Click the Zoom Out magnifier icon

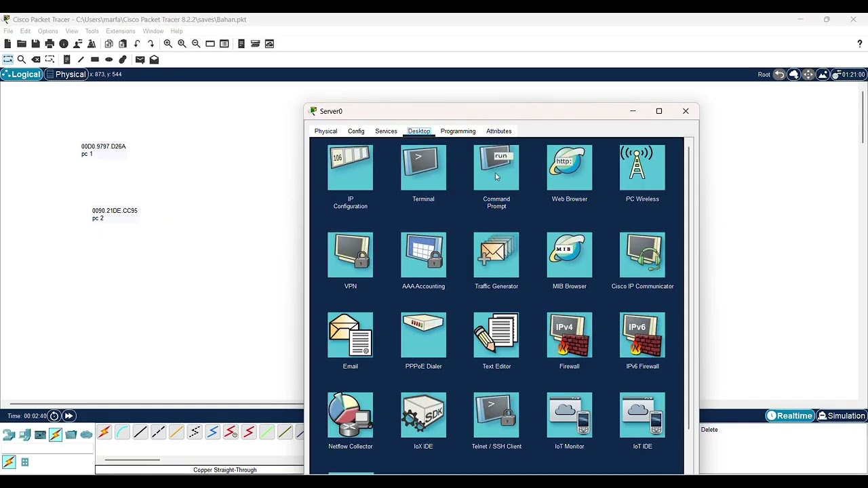click(196, 43)
